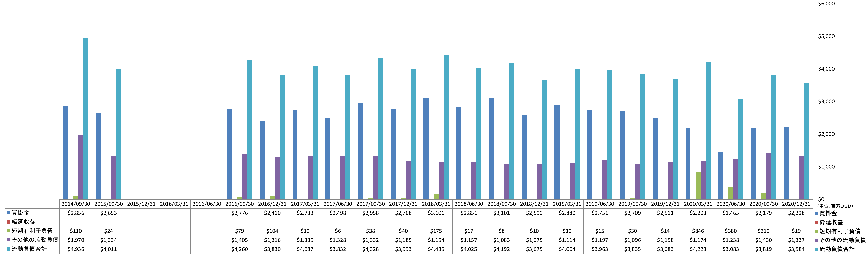Click the $1,465 買掛金 cell

pyautogui.click(x=731, y=213)
